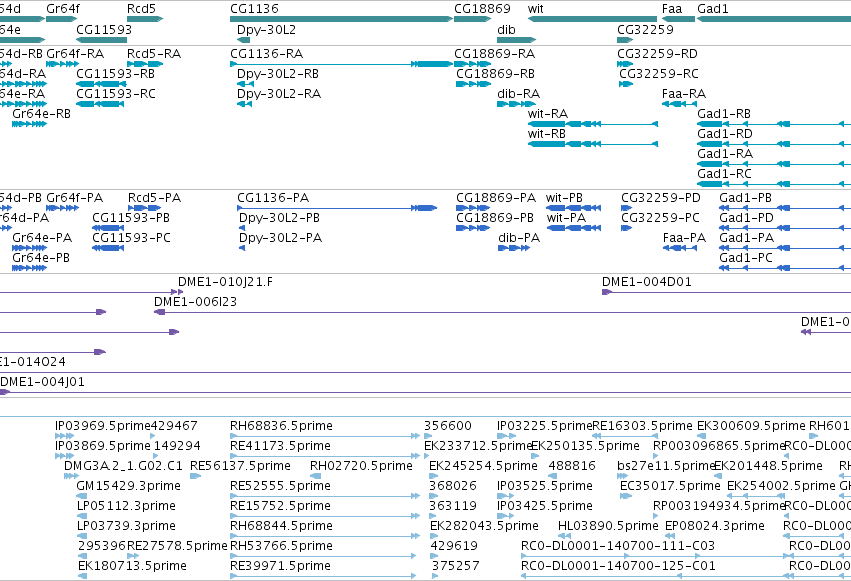851x581 pixels.
Task: Click EST RH68844.5prime
Action: click(x=325, y=536)
